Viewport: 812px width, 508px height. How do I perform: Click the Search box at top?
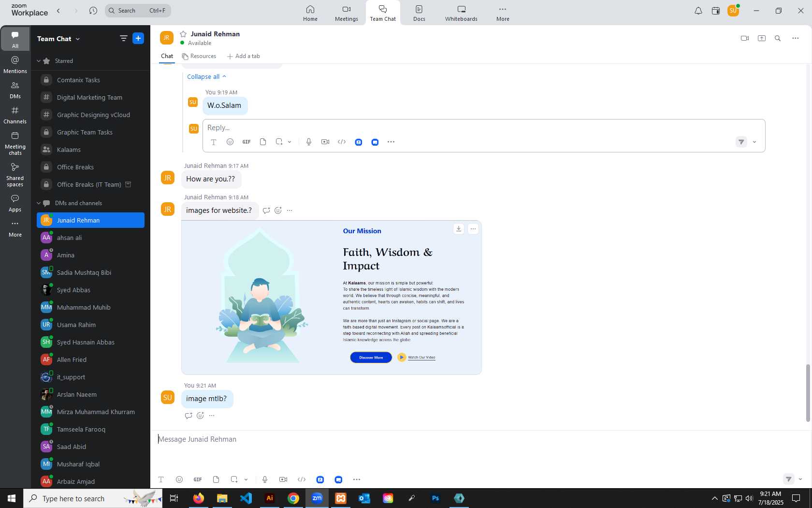click(x=138, y=11)
